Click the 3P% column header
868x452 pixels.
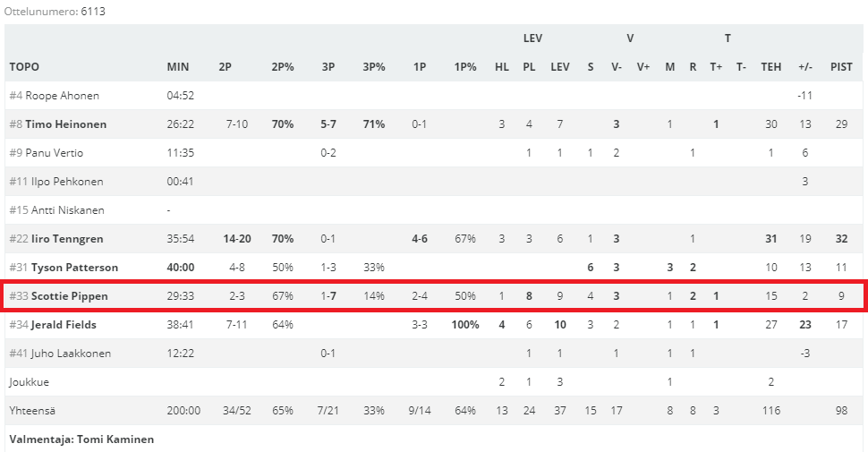coord(373,67)
